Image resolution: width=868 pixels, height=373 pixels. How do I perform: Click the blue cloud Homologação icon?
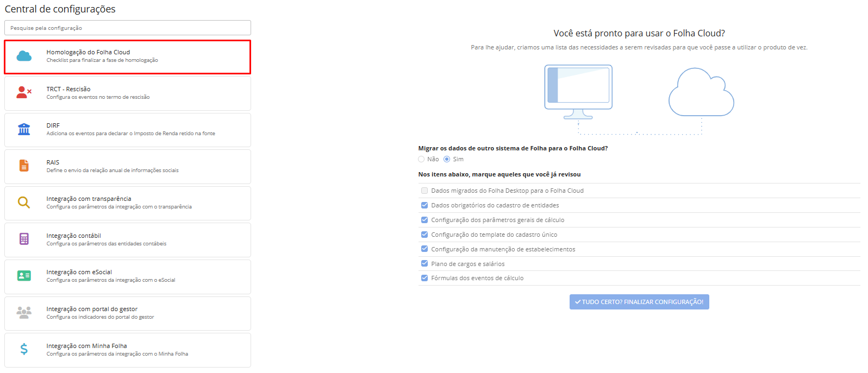24,56
